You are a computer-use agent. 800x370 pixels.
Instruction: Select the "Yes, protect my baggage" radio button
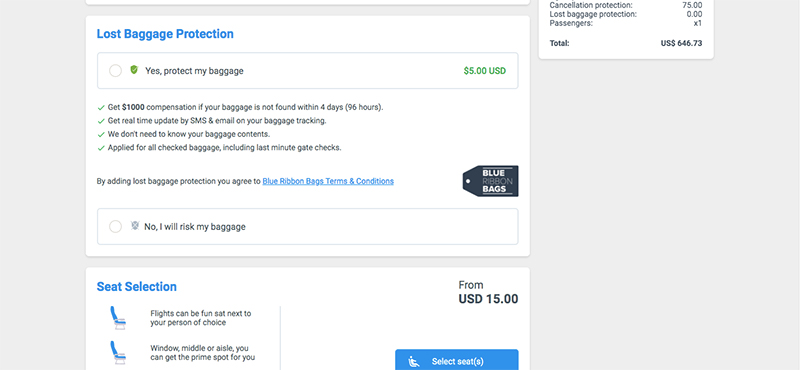[x=115, y=70]
